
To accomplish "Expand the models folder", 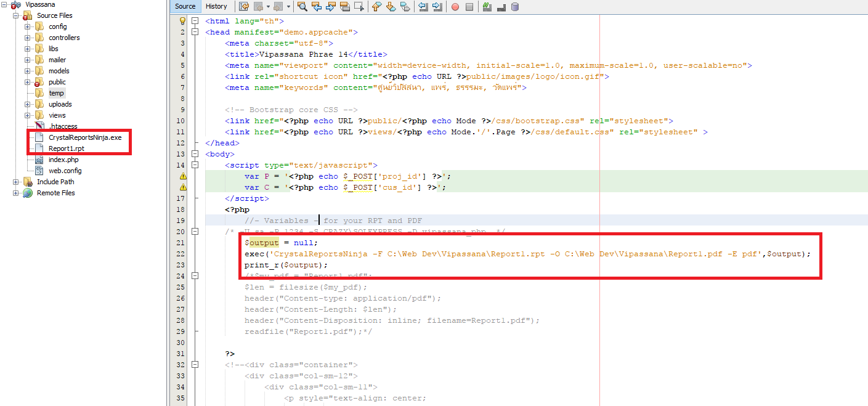I will [x=27, y=71].
